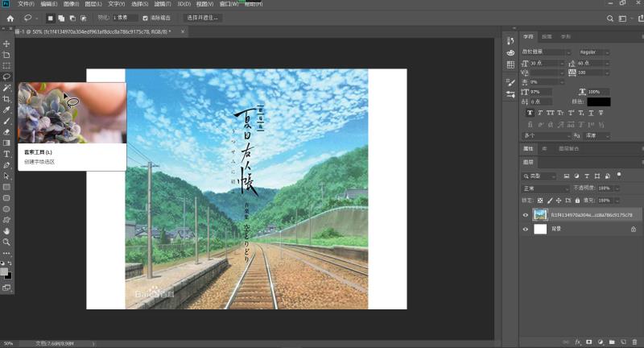Image resolution: width=644 pixels, height=348 pixels.
Task: Open the 选择(S) menu
Action: 139,4
